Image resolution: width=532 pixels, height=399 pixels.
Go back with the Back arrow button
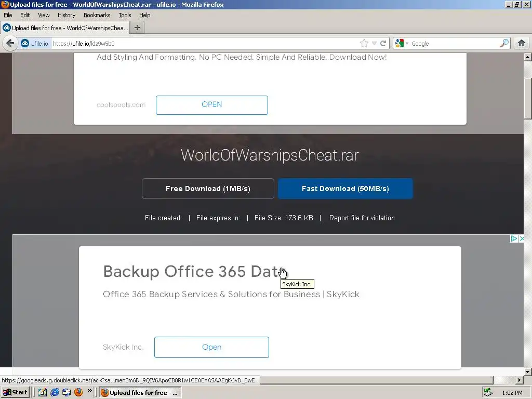[10, 44]
